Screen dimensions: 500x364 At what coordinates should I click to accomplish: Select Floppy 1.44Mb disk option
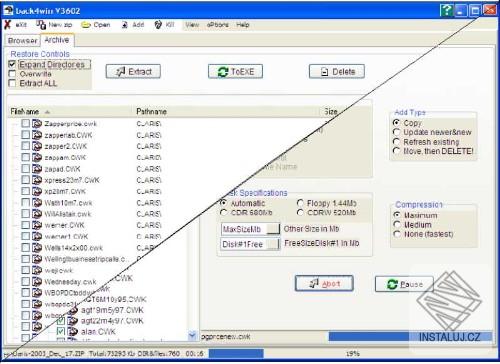[300, 203]
